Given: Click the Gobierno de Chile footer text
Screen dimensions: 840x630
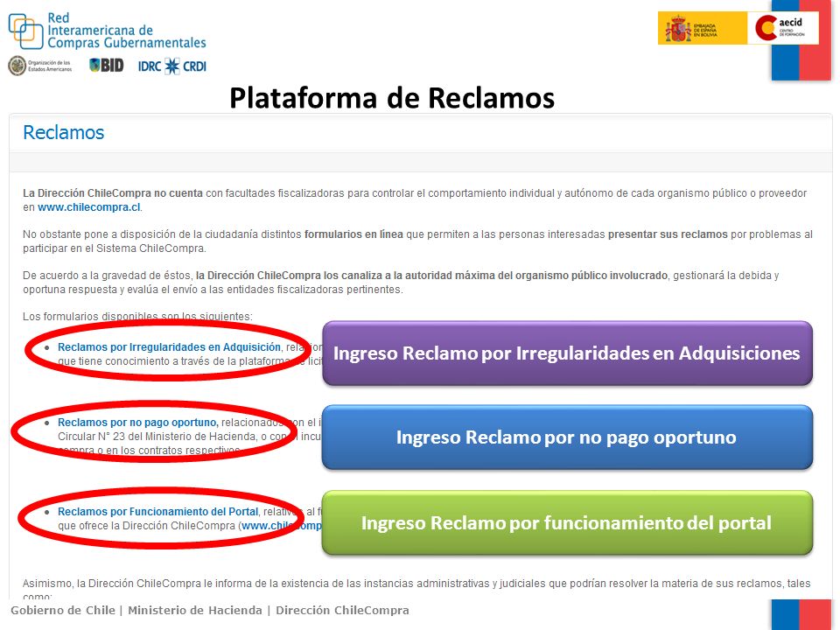Looking at the screenshot, I should [63, 610].
